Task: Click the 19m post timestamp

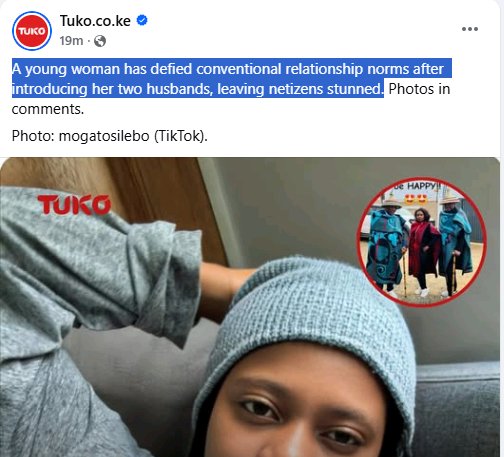Action: (71, 41)
